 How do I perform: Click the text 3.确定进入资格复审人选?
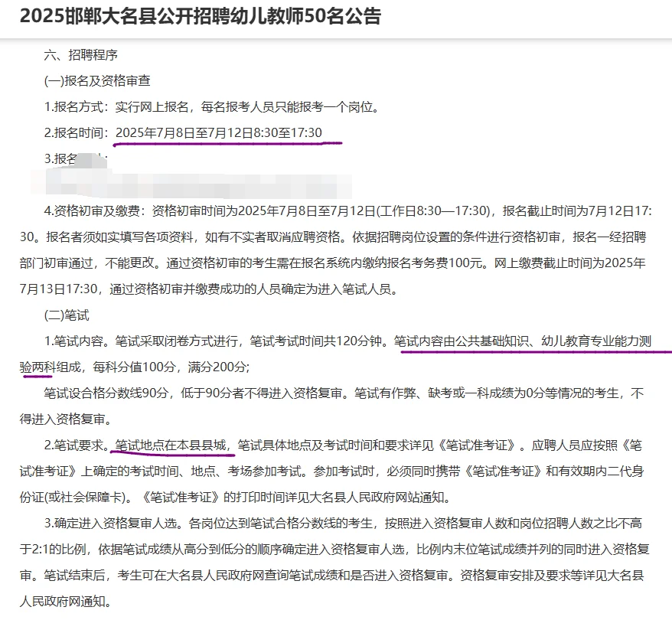click(x=110, y=524)
